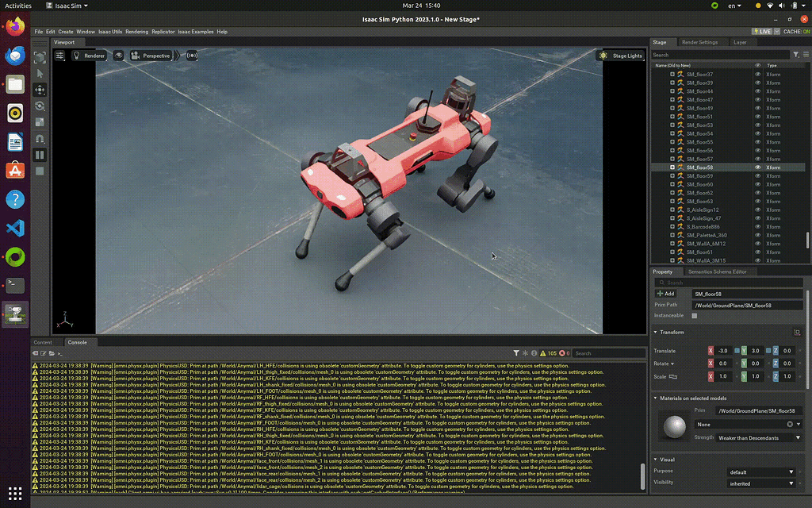This screenshot has width=812, height=508.
Task: Open the Visibility dropdown set to inherited
Action: click(760, 482)
